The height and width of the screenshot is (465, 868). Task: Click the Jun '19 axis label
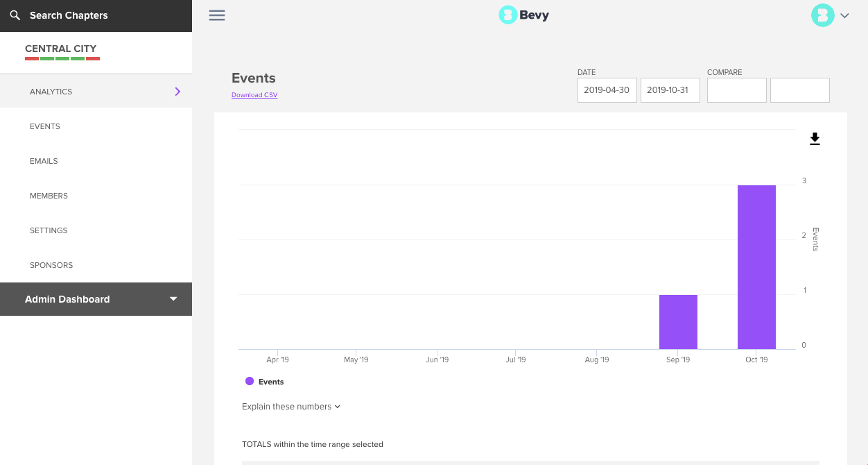pyautogui.click(x=437, y=360)
